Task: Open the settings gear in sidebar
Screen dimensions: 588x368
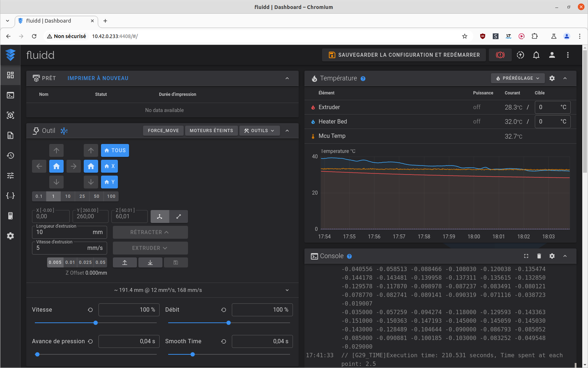Action: tap(10, 236)
